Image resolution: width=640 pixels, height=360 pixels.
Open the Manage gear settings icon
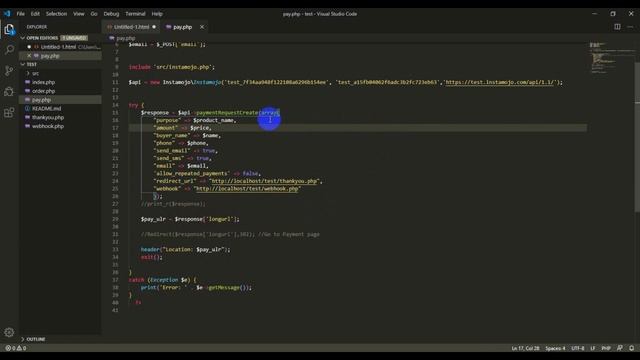pos(9,332)
